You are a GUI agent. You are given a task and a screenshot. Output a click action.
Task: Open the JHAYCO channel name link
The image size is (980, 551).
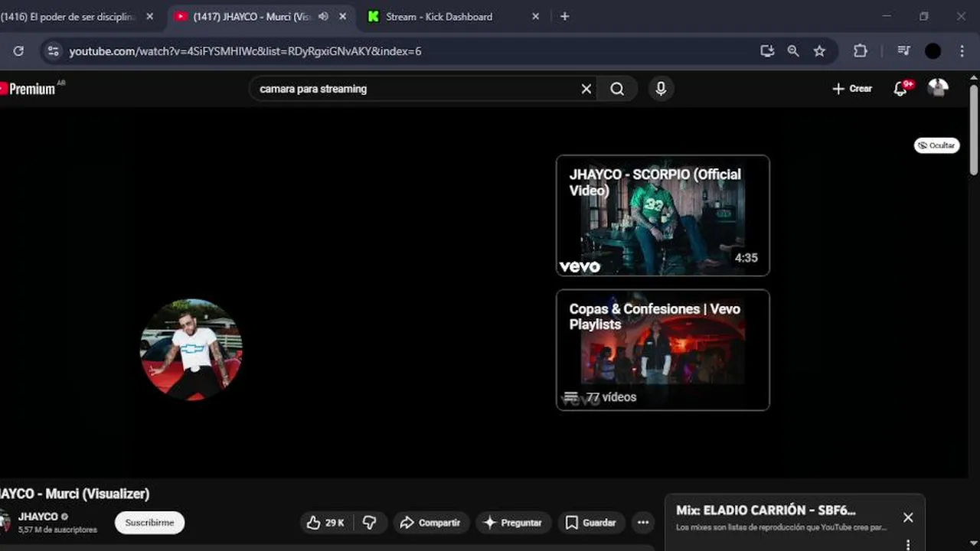(x=38, y=517)
